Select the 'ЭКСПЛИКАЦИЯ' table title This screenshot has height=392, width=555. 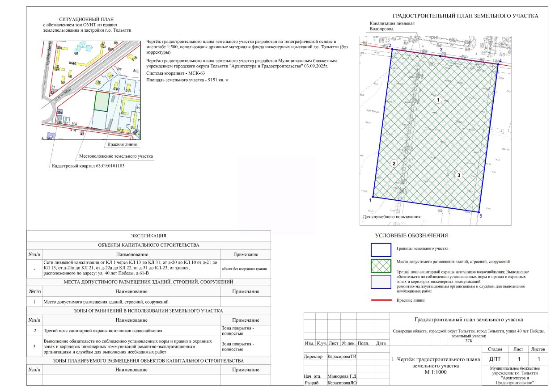(149, 235)
